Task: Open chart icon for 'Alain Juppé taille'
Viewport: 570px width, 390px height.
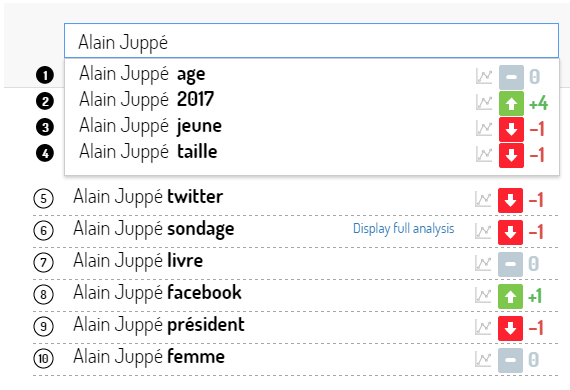Action: pyautogui.click(x=484, y=155)
